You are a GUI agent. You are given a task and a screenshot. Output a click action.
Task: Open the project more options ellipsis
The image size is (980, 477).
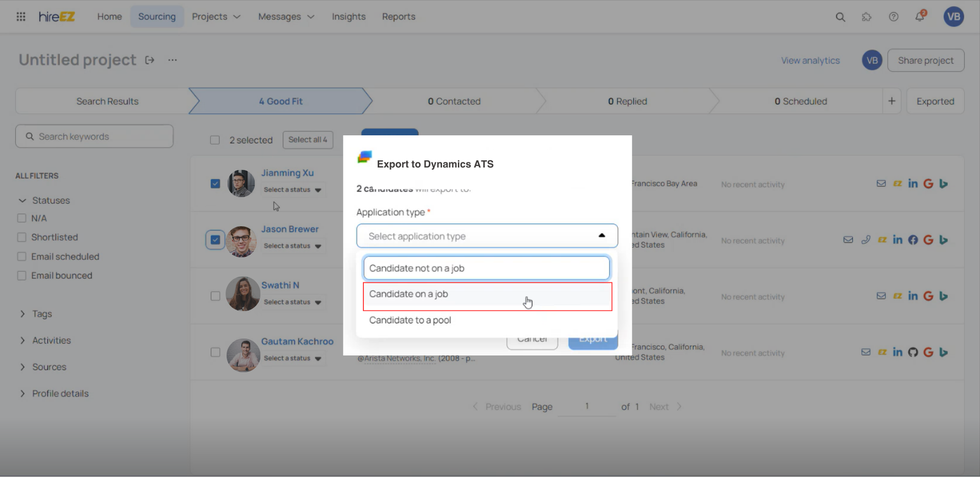point(173,60)
